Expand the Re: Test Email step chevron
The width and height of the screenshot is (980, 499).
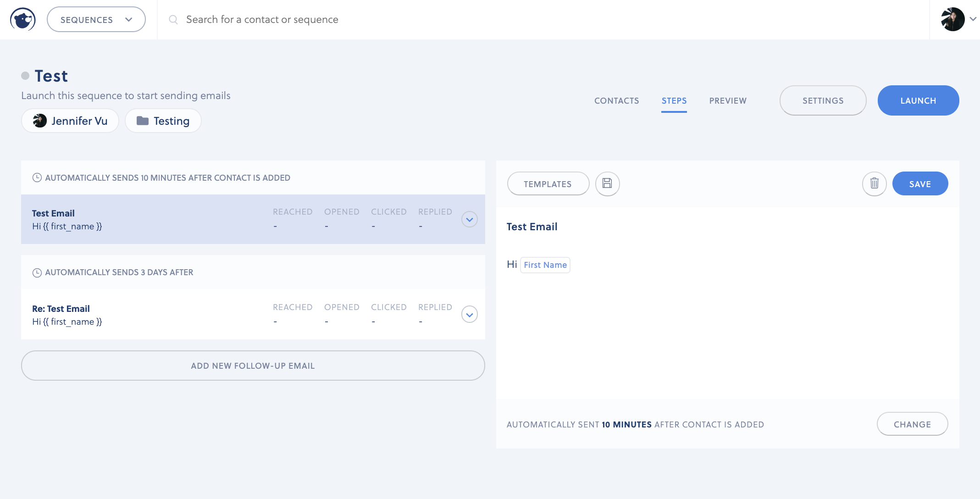(469, 315)
